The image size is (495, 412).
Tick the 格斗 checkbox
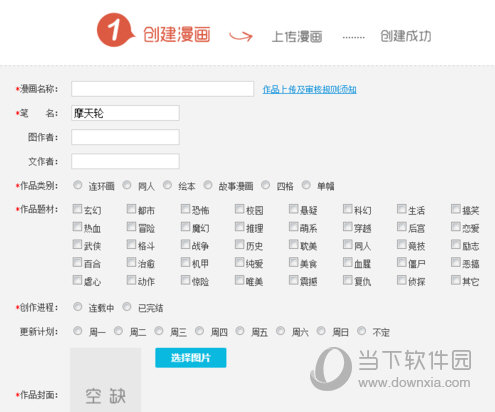click(x=131, y=244)
